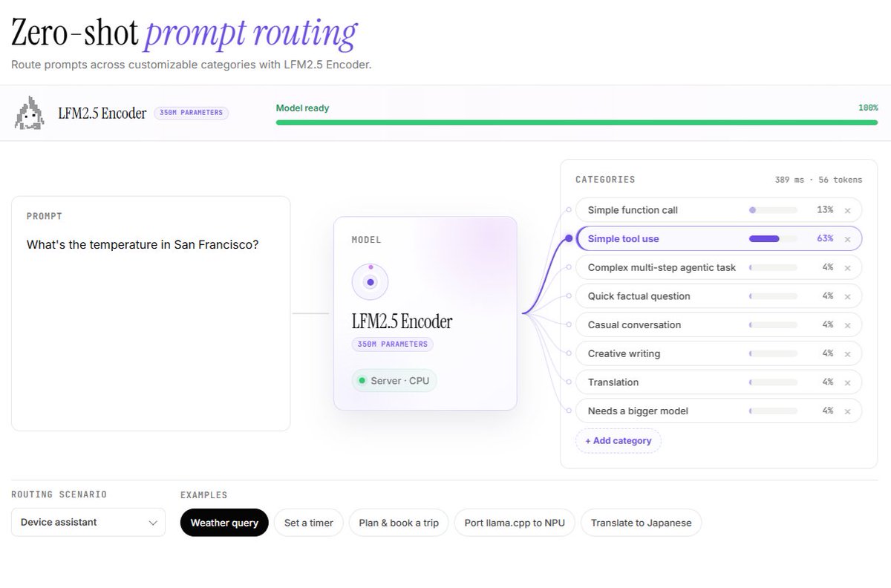Click the Casual conversation label
The image size is (891, 588).
tap(634, 324)
